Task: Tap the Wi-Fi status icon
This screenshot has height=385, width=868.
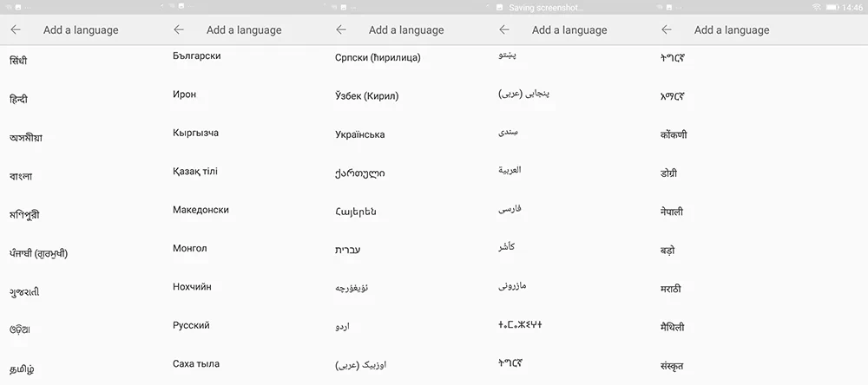Action: tap(817, 7)
